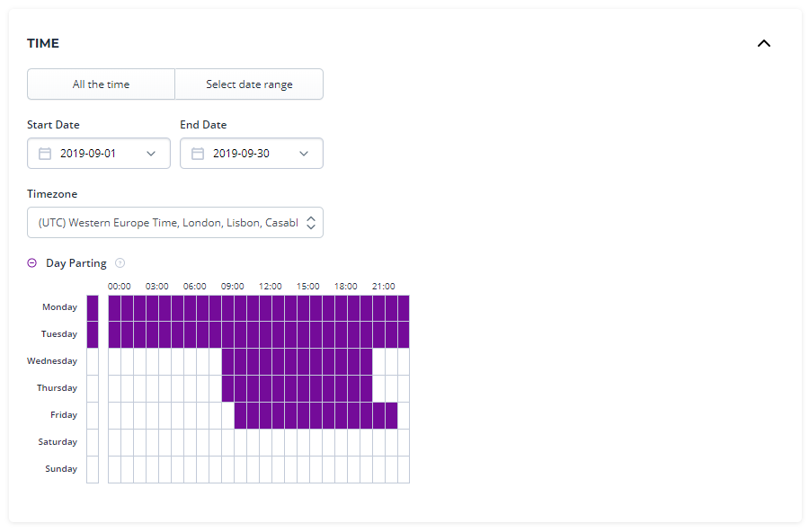Switch to the All the time tab
Screen dimensions: 809x532
coord(101,84)
